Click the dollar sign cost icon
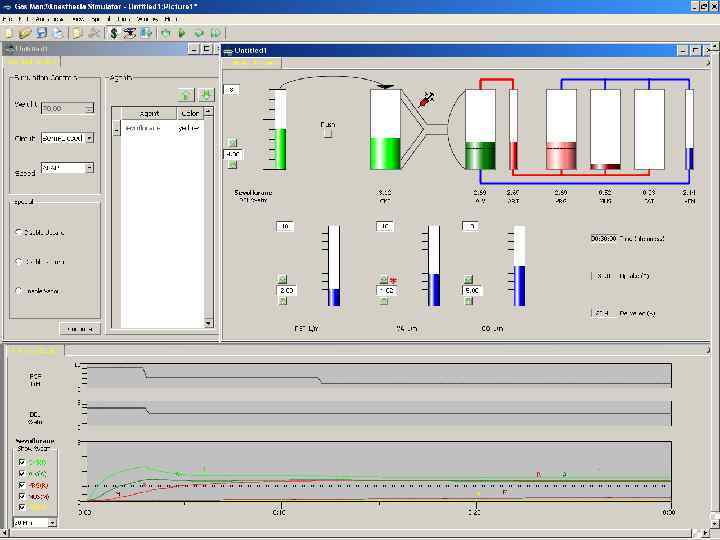 tap(114, 33)
